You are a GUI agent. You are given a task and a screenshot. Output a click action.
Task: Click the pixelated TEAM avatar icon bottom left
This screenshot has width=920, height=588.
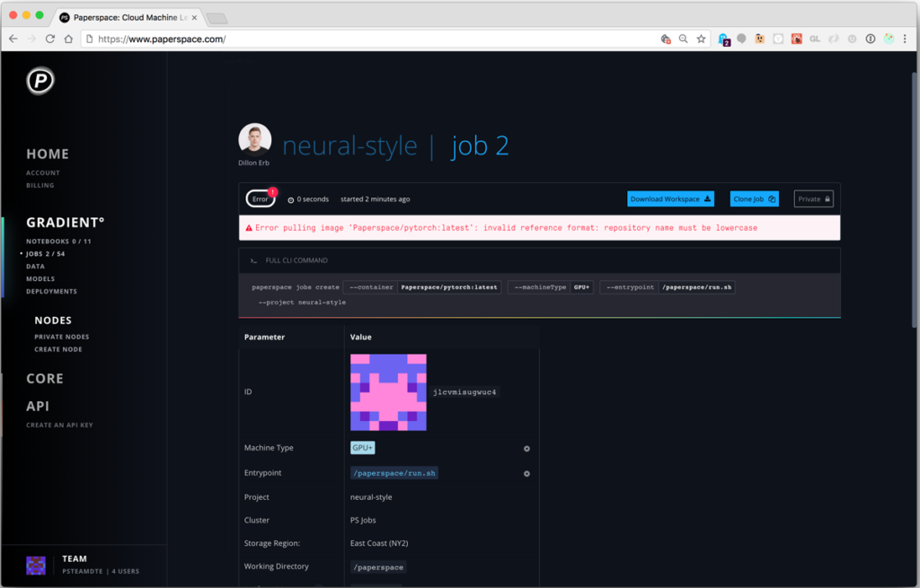tap(35, 565)
